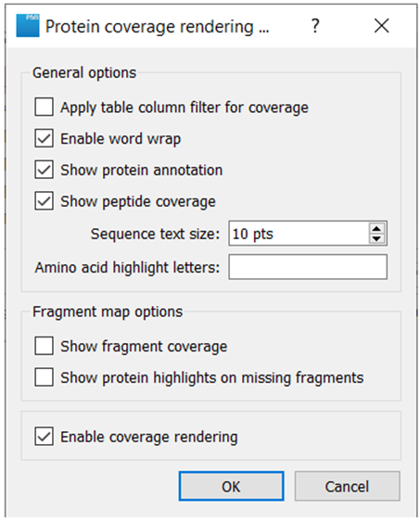Decrease sequence text size with down arrow
Screen dimensions: 420x522
click(376, 238)
